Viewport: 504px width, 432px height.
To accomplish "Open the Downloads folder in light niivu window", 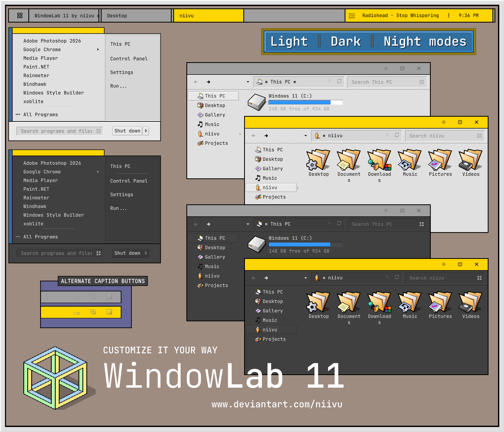I will click(x=379, y=165).
